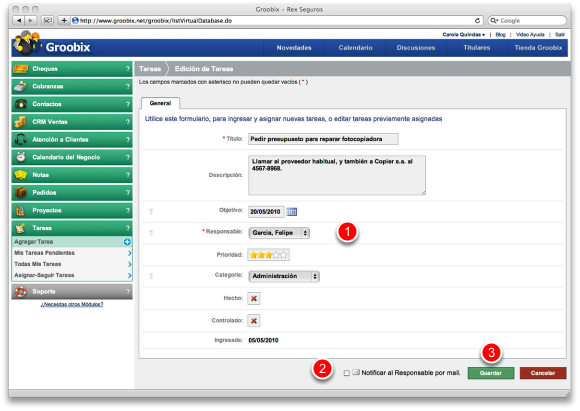This screenshot has height=411, width=580.
Task: Expand the Carola Quindas user menu
Action: 463,34
